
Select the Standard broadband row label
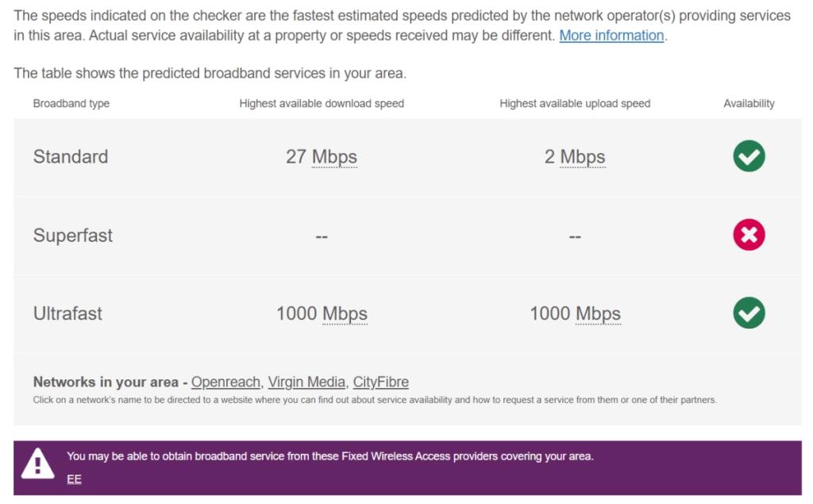pyautogui.click(x=71, y=157)
